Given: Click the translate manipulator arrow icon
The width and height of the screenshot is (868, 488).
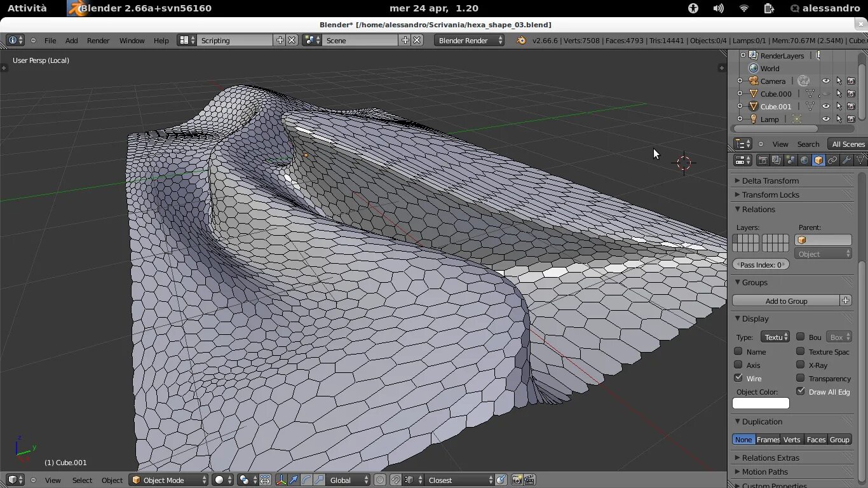Looking at the screenshot, I should [294, 480].
